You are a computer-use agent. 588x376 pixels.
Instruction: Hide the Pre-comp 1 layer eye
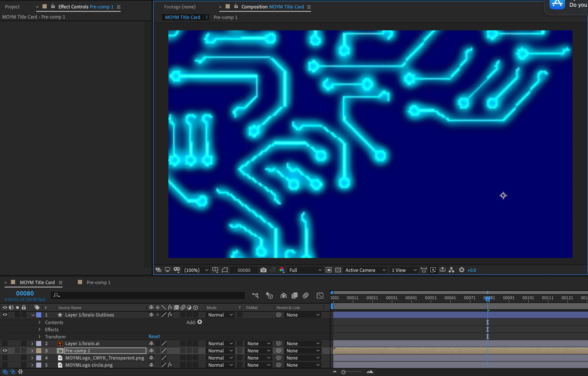(5, 350)
